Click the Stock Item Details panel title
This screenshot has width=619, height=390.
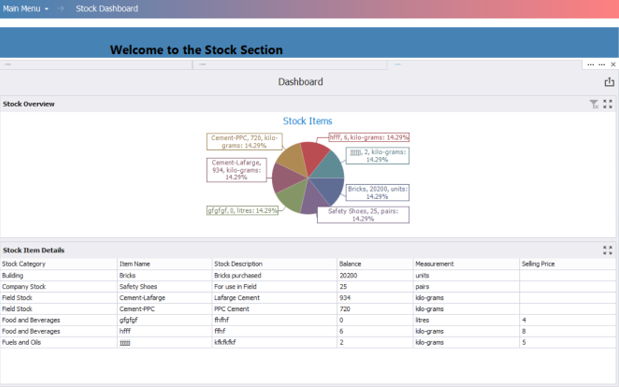[x=34, y=250]
